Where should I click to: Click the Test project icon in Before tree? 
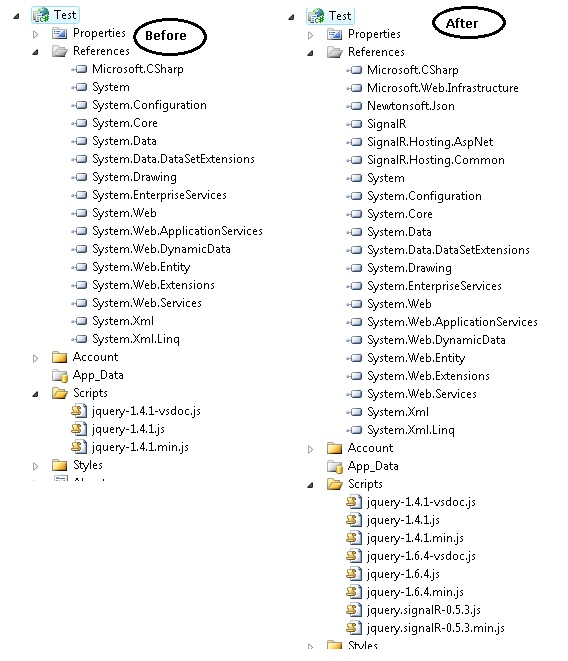coord(41,15)
